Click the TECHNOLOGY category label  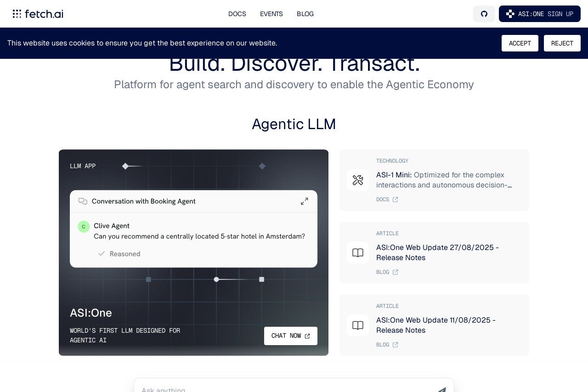(392, 161)
